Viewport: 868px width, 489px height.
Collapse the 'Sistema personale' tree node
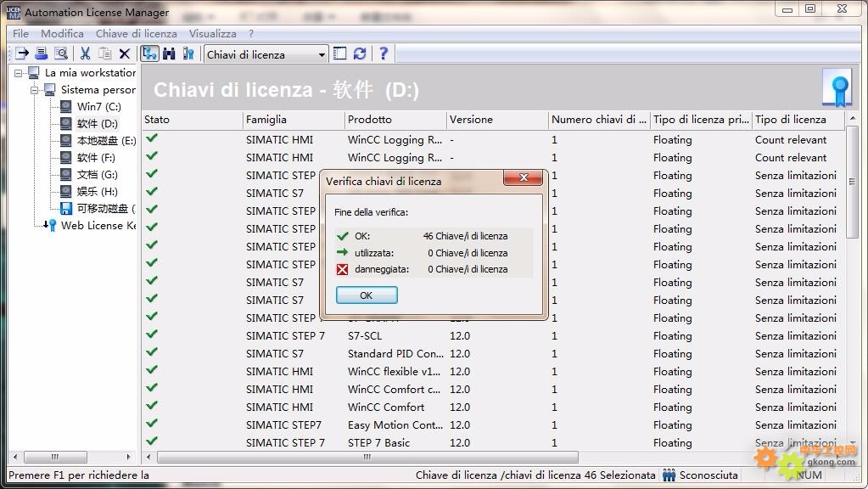coord(34,90)
